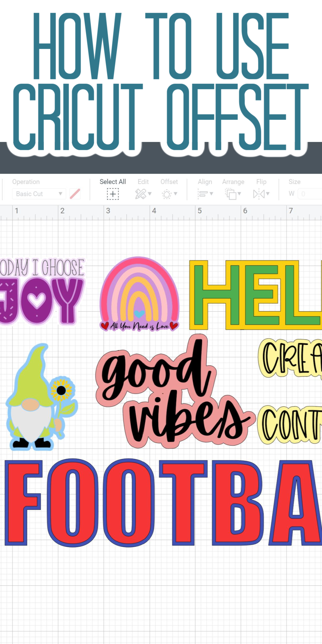
Task: Click the Select All dashed-box icon
Action: point(113,194)
